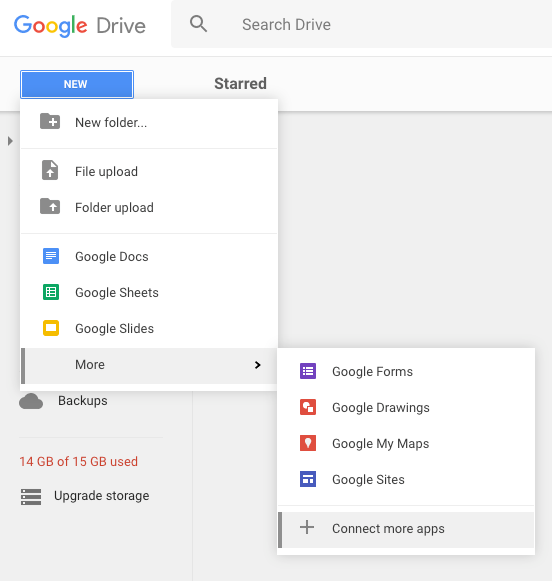Focus the Search Drive input field

(361, 24)
